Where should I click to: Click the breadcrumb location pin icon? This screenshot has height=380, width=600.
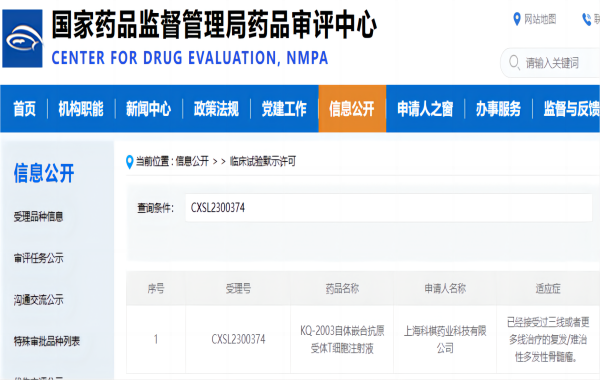click(x=129, y=161)
